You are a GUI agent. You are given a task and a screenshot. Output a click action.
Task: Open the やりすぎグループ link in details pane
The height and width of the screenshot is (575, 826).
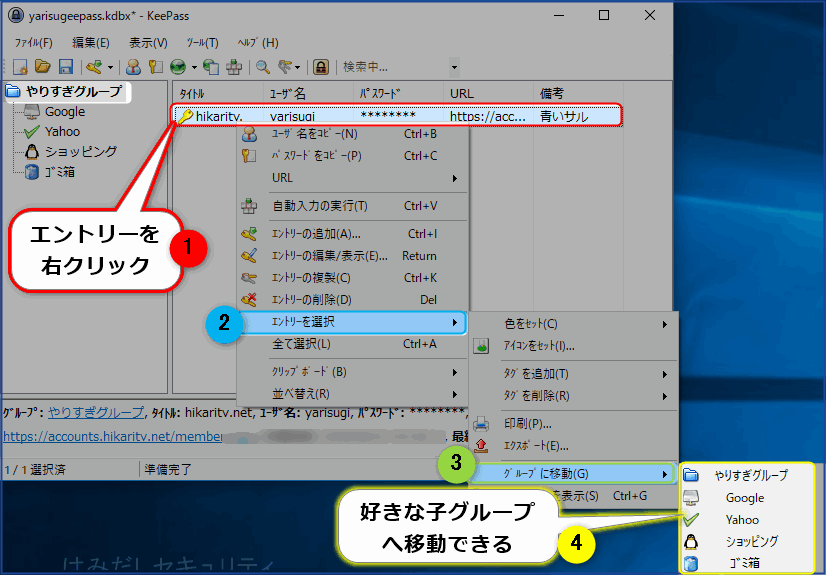click(x=96, y=412)
